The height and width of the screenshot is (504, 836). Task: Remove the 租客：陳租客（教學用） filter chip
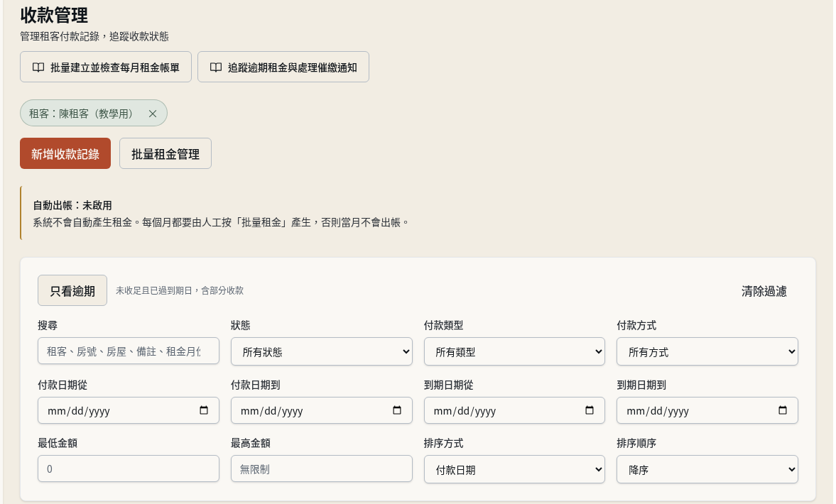coord(153,114)
